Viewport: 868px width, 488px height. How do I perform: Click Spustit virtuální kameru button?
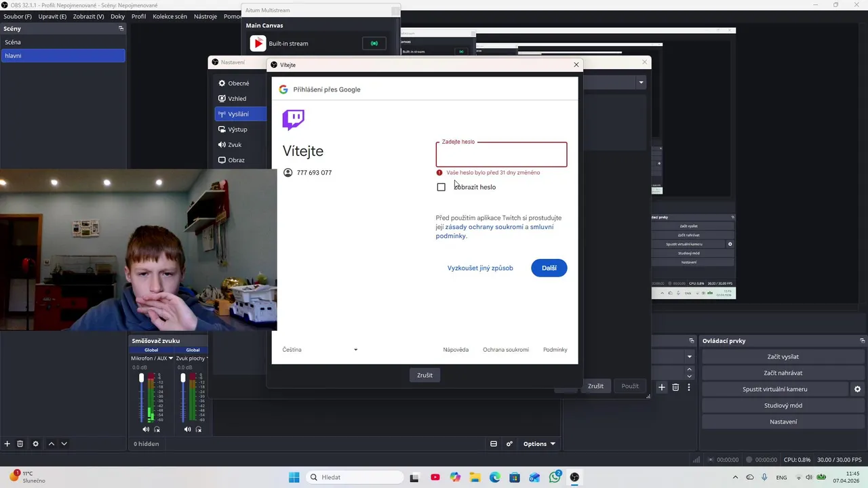point(775,389)
